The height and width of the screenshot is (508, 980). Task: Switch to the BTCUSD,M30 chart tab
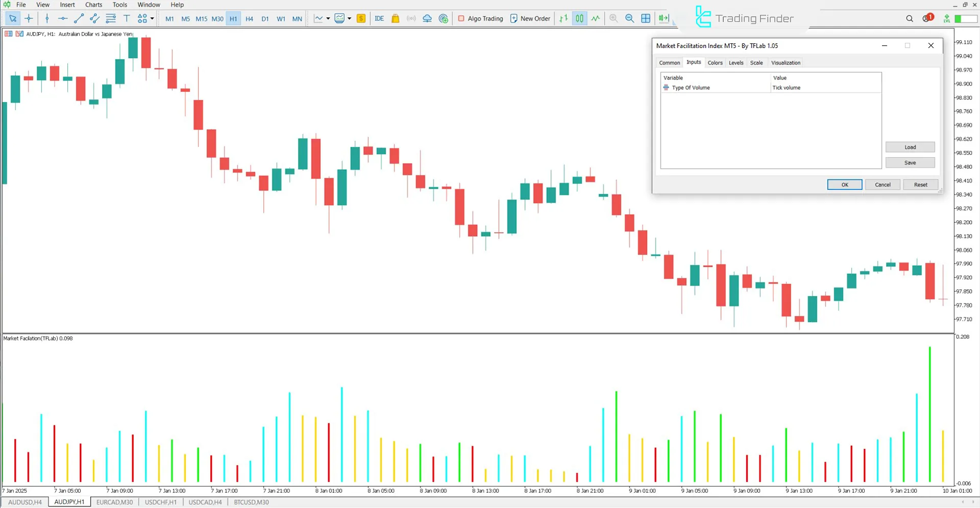pos(251,502)
